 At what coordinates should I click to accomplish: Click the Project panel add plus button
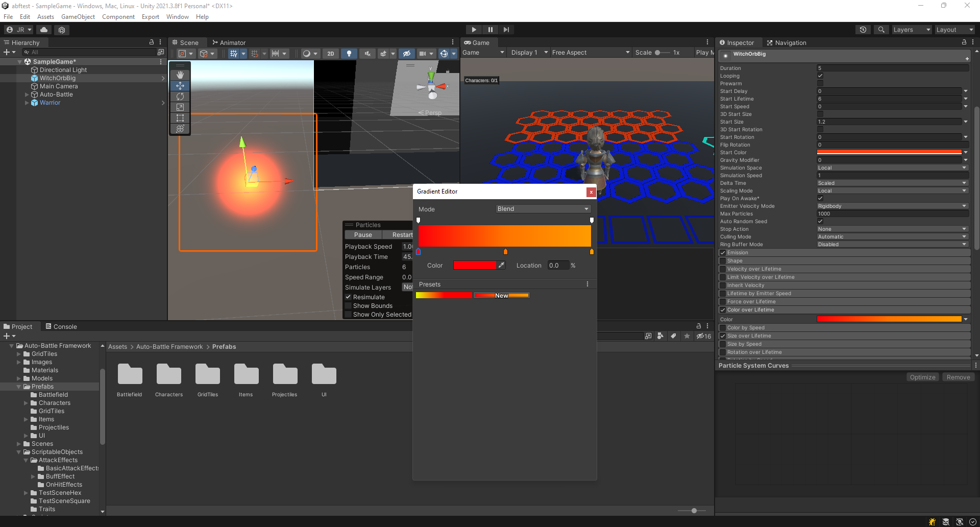point(7,336)
